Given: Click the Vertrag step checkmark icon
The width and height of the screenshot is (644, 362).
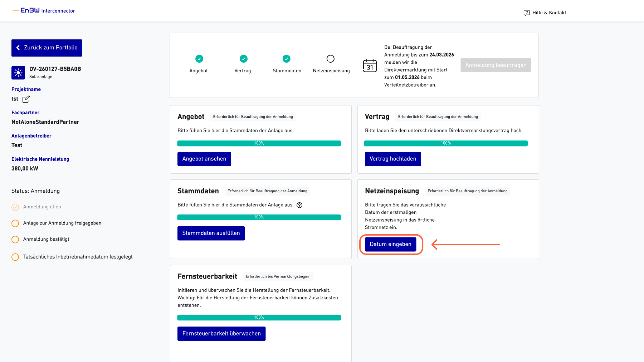Looking at the screenshot, I should [243, 59].
